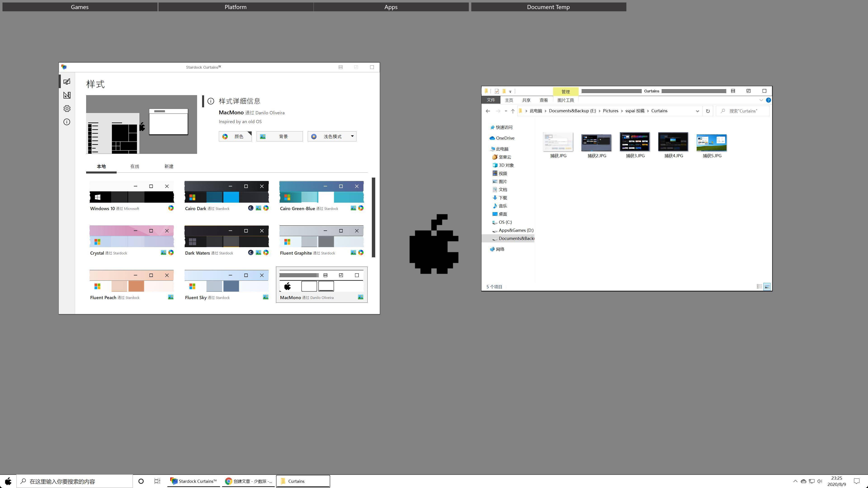Switch Explorer to details view
The height and width of the screenshot is (488, 868).
759,287
